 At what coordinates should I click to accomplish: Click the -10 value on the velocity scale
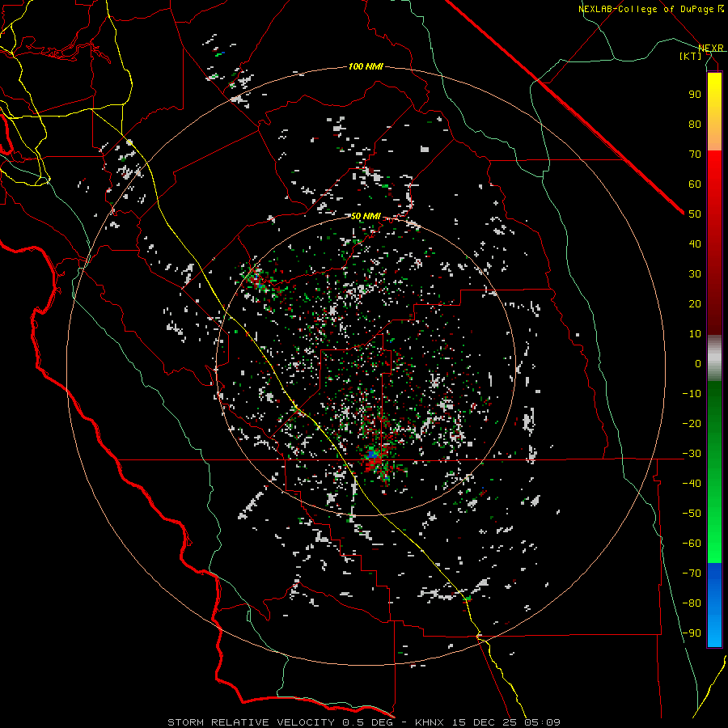click(x=692, y=394)
